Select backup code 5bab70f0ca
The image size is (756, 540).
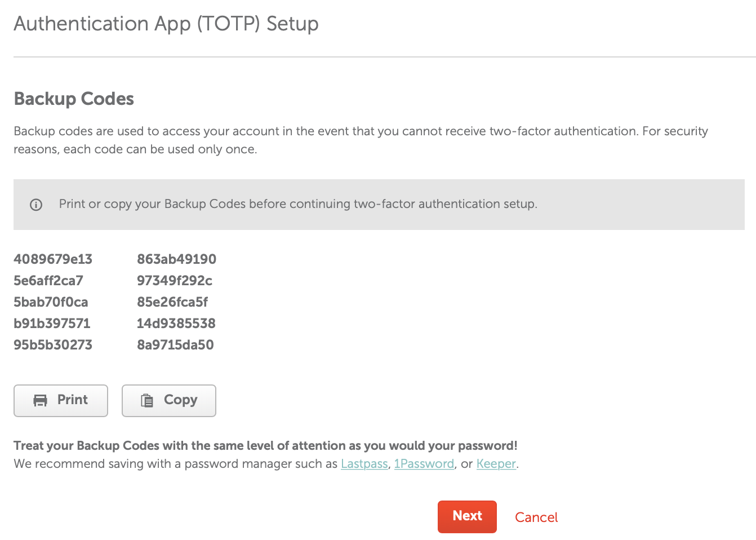click(x=51, y=302)
